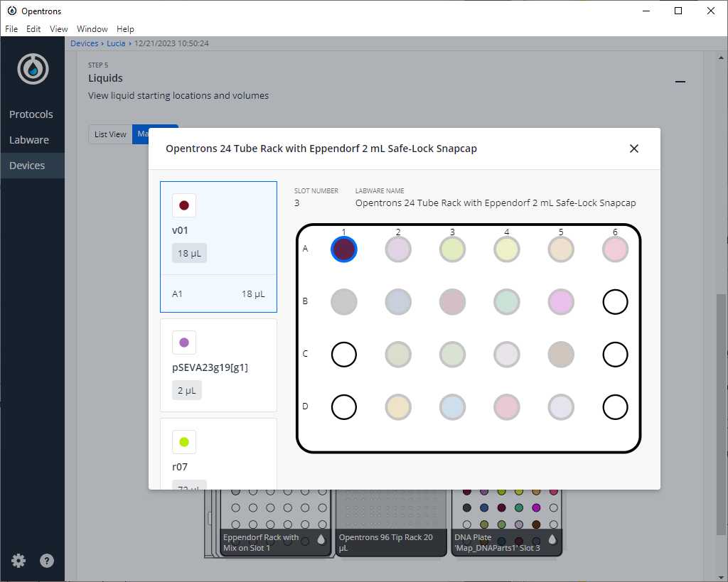The width and height of the screenshot is (728, 582).
Task: Open the Protocols tab in sidebar
Action: pos(31,114)
